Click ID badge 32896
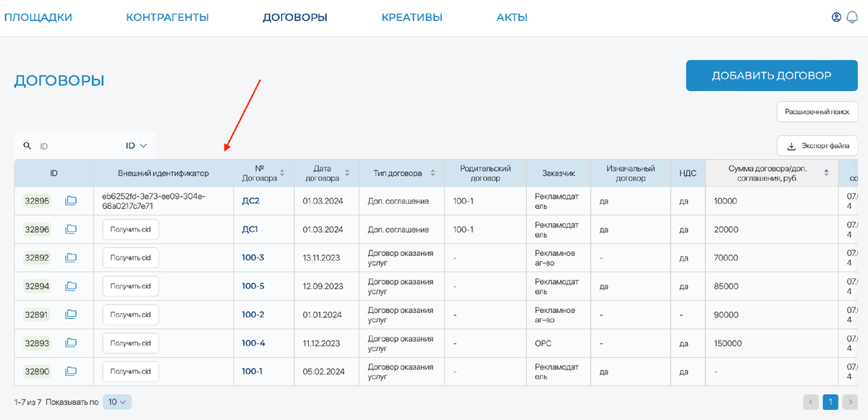868x420 pixels. 37,229
